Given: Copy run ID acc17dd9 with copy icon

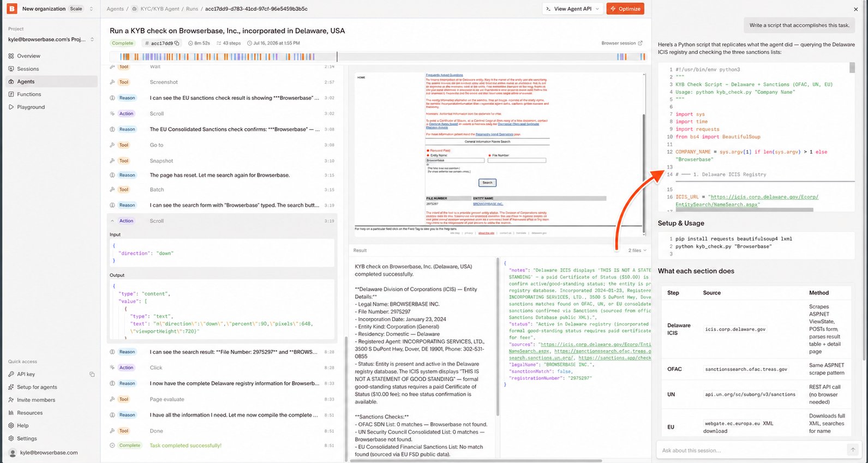Looking at the screenshot, I should (177, 43).
